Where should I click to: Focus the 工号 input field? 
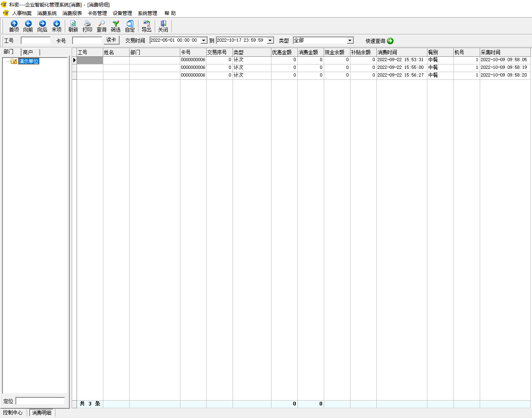point(36,41)
